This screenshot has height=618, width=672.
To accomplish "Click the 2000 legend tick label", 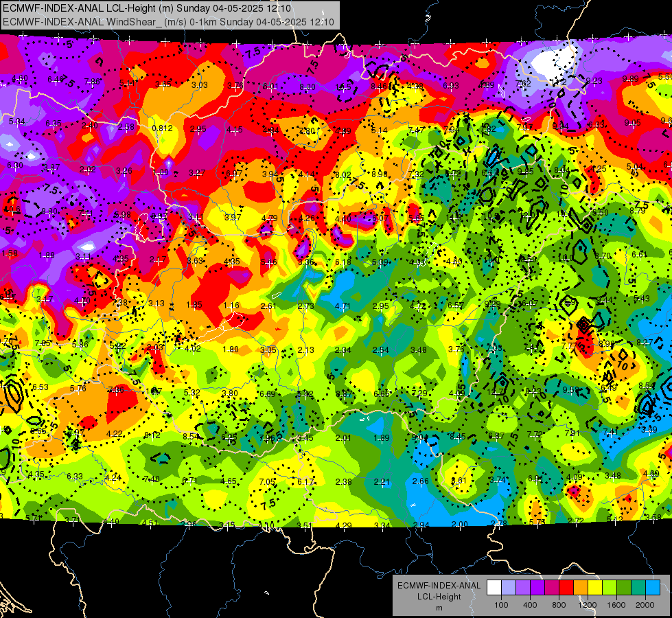I will pyautogui.click(x=645, y=605).
